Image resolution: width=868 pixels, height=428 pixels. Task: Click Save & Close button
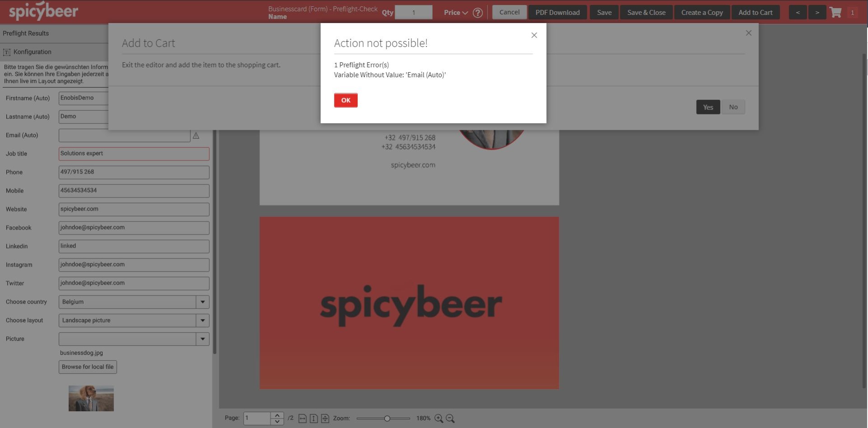click(646, 12)
